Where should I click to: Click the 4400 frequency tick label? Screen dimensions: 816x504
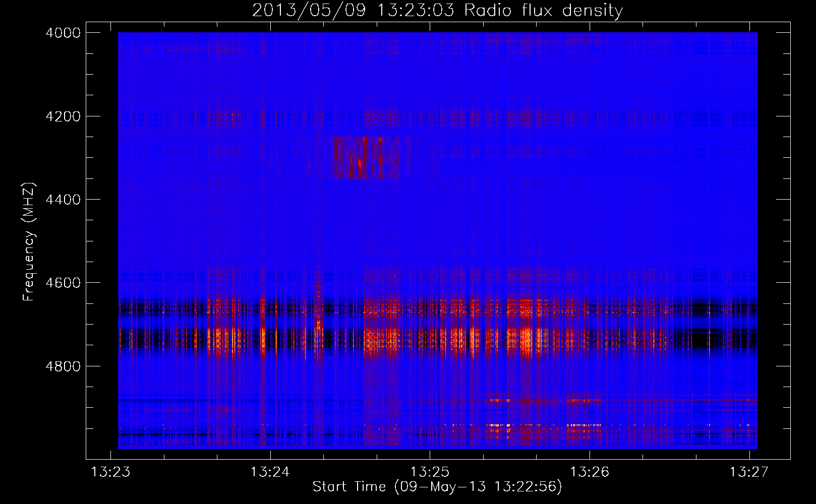click(x=63, y=200)
